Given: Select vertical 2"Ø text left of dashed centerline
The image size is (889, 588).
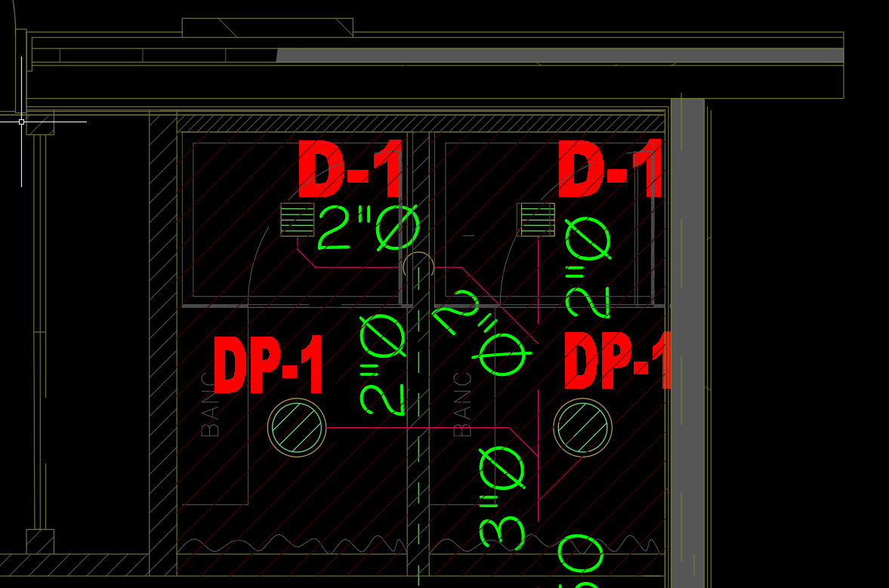Looking at the screenshot, I should coord(382,365).
